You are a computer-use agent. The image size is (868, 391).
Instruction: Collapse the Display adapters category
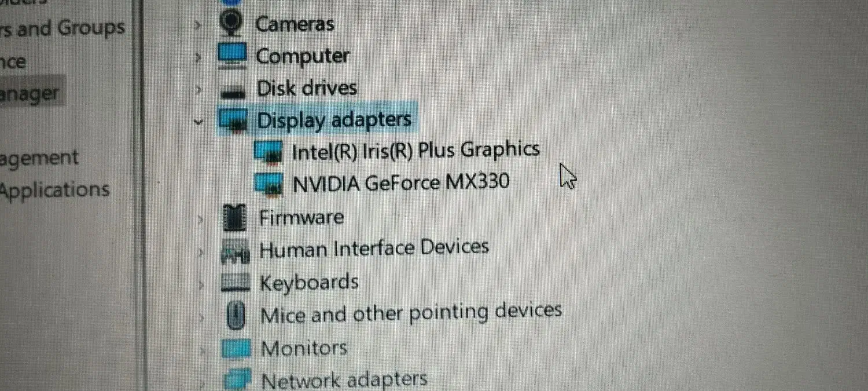pos(199,122)
